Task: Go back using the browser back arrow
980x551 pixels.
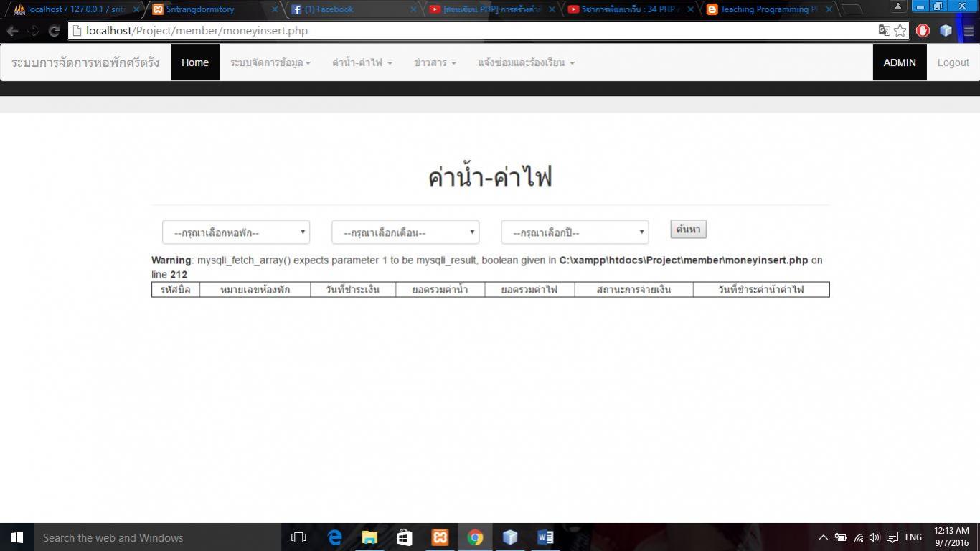Action: [13, 31]
